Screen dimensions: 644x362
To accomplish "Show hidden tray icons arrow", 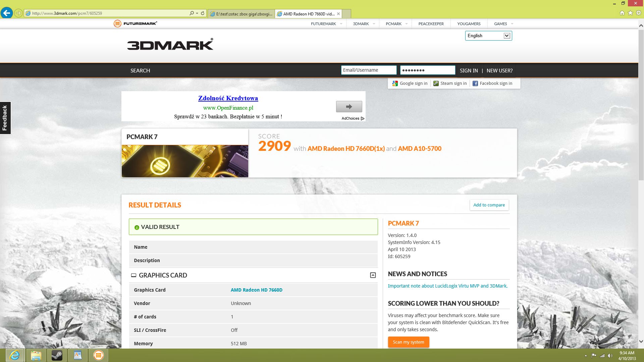I will tap(586, 356).
